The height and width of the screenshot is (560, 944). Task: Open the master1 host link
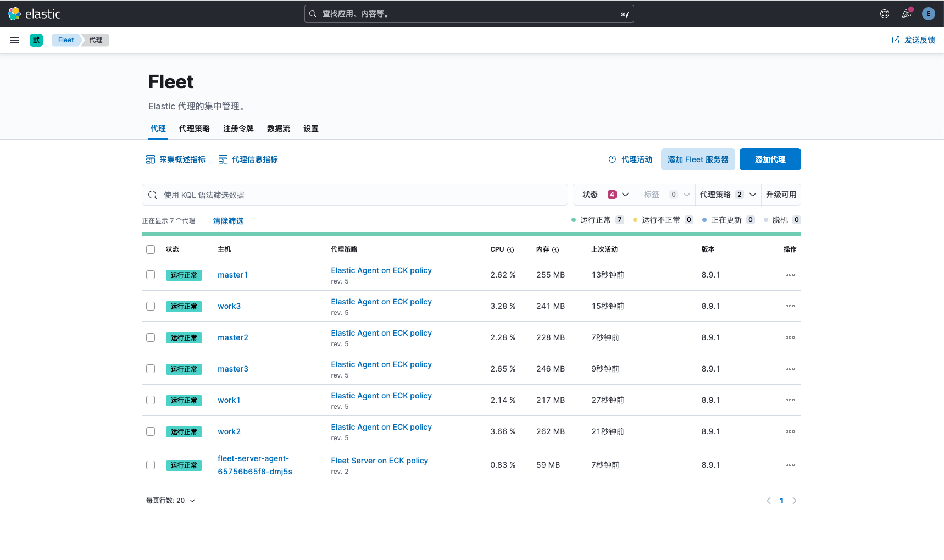(x=232, y=275)
